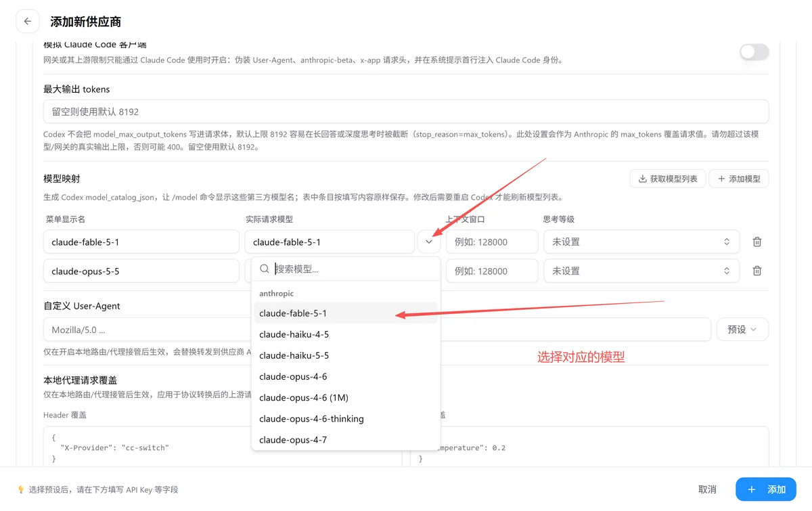
Task: Click the lightbulb hint icon at bottom
Action: coord(21,489)
